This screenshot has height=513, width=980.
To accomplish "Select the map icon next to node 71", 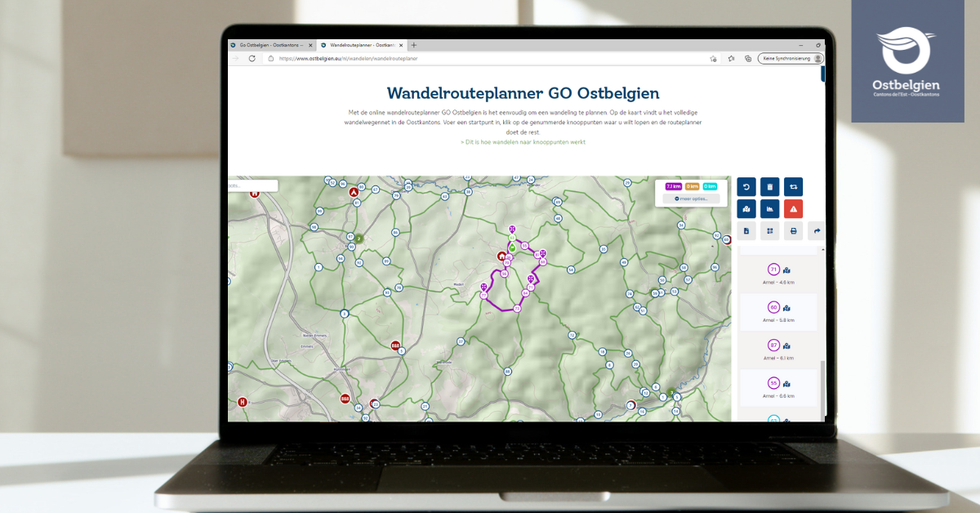I will [x=786, y=270].
